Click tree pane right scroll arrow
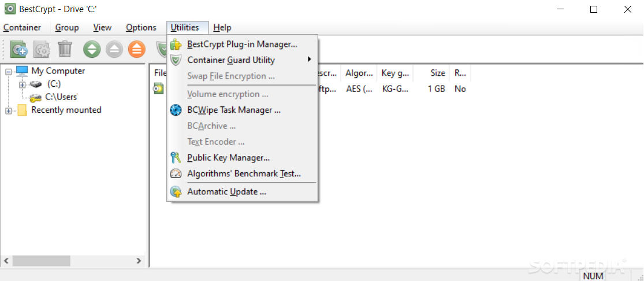This screenshot has height=281, width=644. 139,261
